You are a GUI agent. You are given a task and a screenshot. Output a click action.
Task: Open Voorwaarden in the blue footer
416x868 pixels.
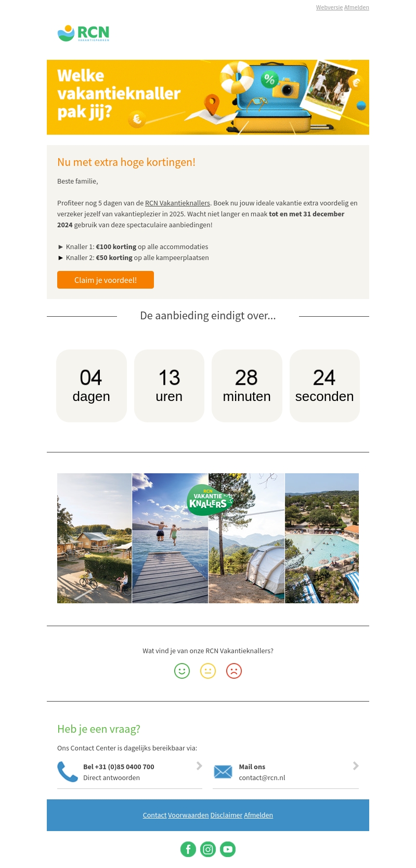[x=188, y=815]
